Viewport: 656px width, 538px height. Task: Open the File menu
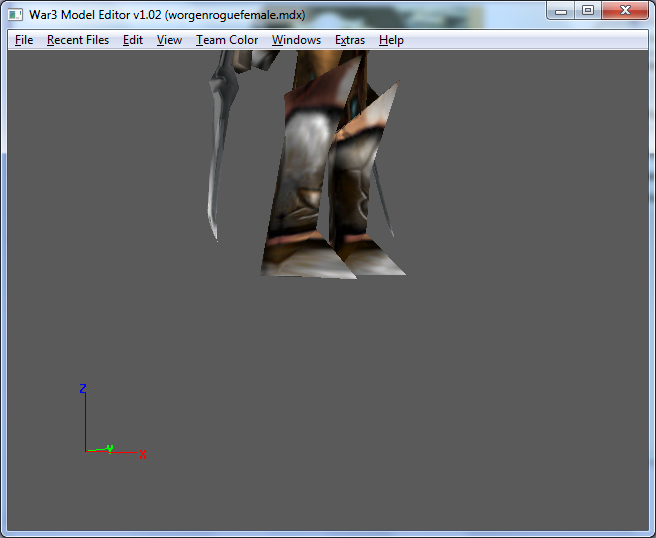(x=24, y=40)
